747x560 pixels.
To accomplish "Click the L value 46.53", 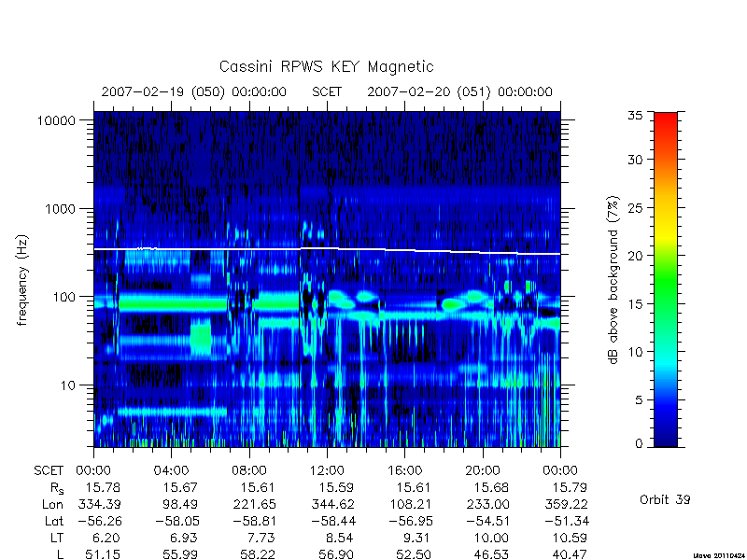I will pyautogui.click(x=491, y=554).
